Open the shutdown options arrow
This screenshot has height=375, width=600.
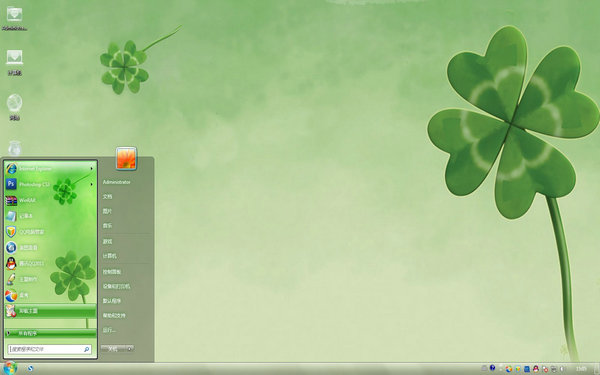coord(130,349)
